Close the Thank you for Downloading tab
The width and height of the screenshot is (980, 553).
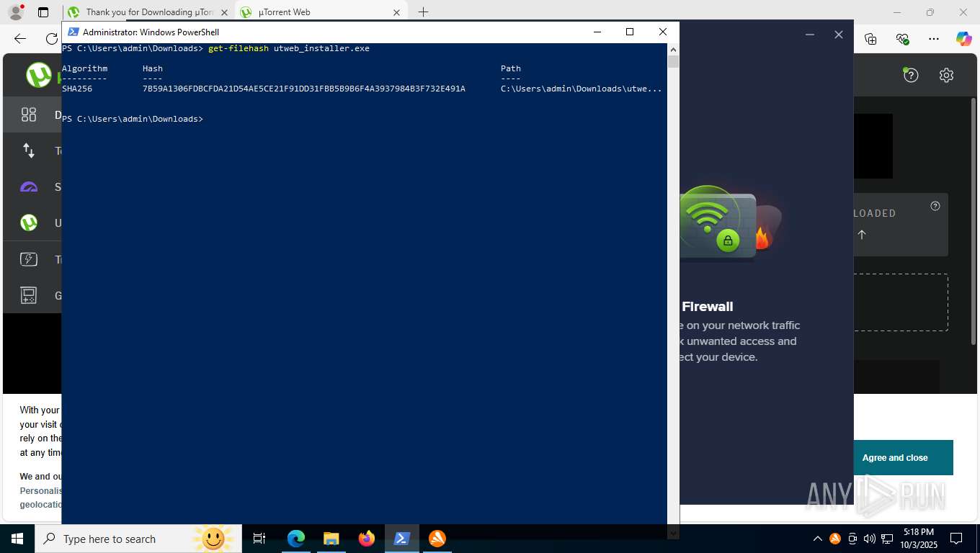coord(224,12)
